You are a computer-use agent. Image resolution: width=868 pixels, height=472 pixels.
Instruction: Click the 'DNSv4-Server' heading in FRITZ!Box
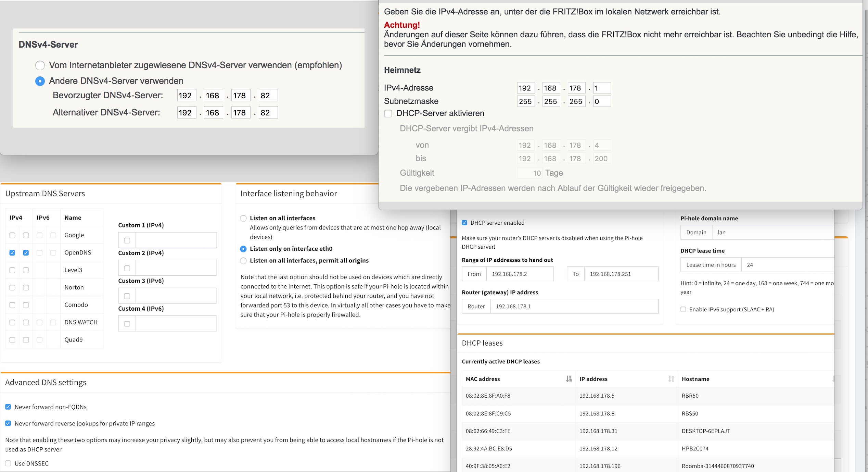[x=48, y=45]
